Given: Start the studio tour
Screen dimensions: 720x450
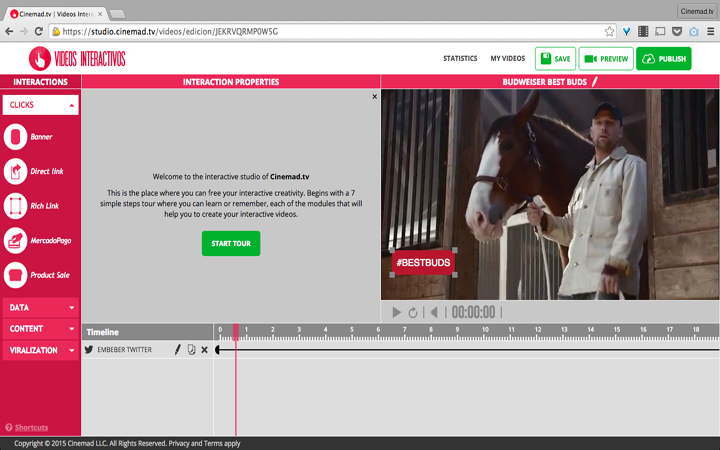Looking at the screenshot, I should [x=231, y=243].
